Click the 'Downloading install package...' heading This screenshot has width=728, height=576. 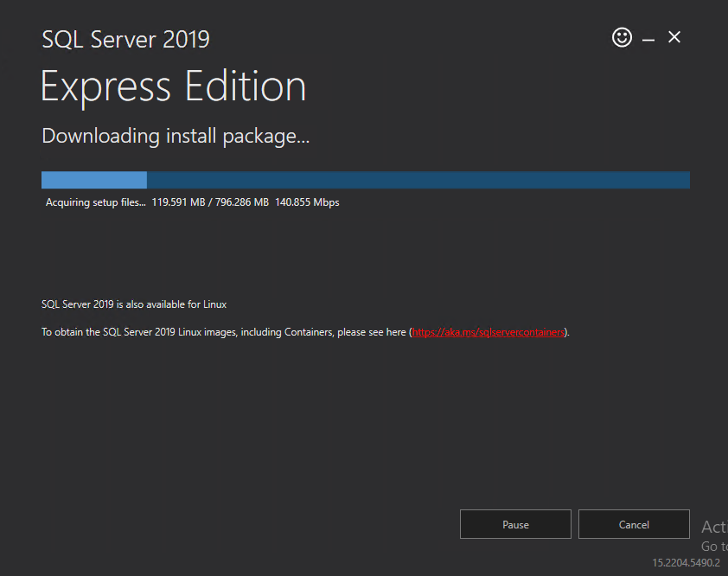tap(176, 137)
